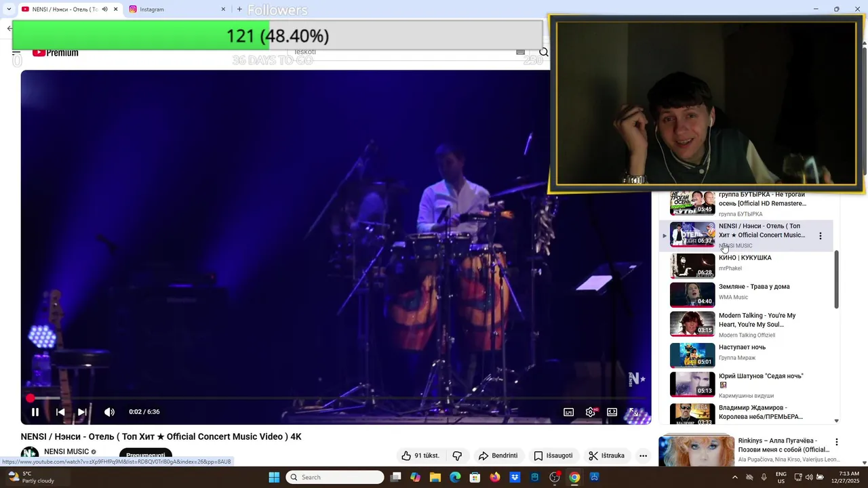Open the NENSI MUSIC channel name link
Screen dimensions: 868x488
tap(66, 451)
